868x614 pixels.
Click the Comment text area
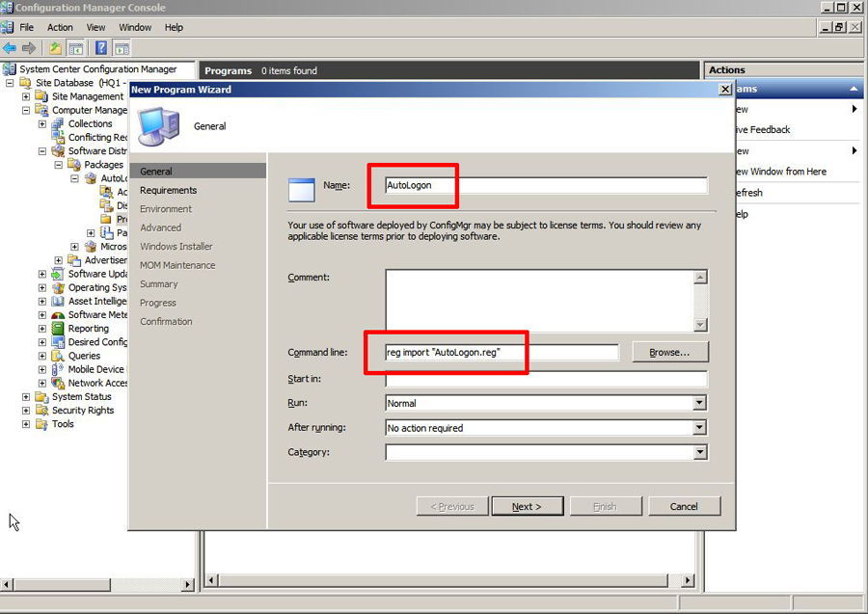click(540, 301)
